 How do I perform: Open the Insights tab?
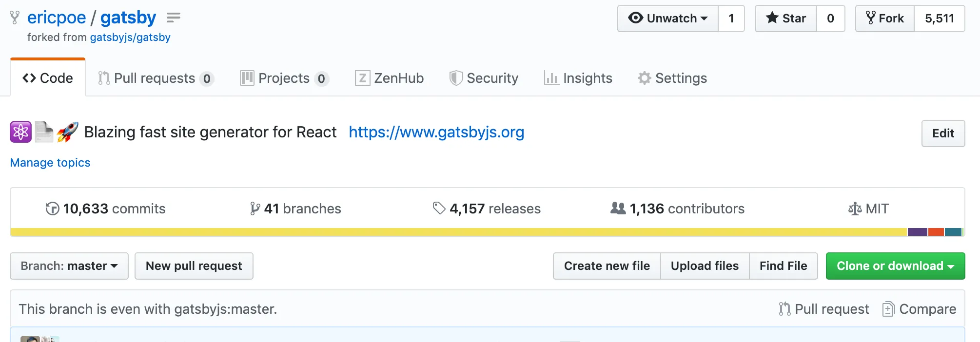point(578,78)
